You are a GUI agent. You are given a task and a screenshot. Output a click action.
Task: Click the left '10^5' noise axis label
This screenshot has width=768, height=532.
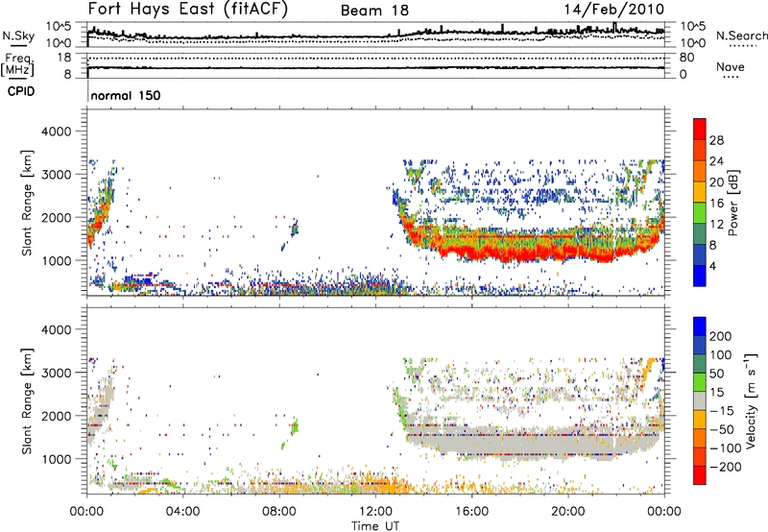point(59,27)
